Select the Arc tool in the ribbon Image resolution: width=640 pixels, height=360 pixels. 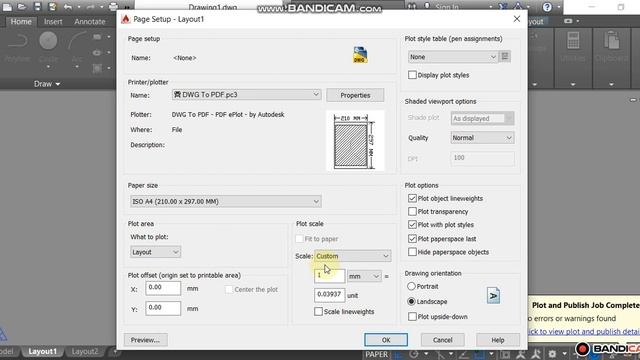77,45
